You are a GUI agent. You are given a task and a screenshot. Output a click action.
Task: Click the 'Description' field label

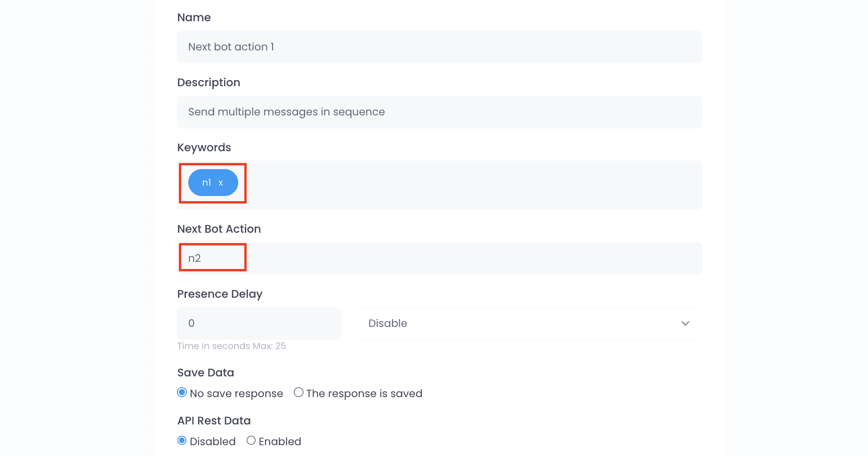pos(209,82)
